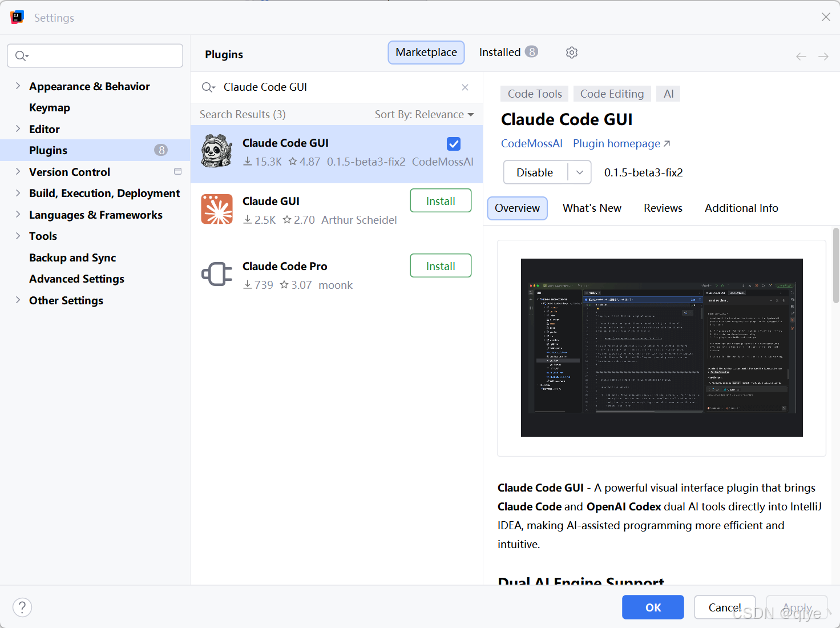Click the moonk vendor name

tap(336, 285)
